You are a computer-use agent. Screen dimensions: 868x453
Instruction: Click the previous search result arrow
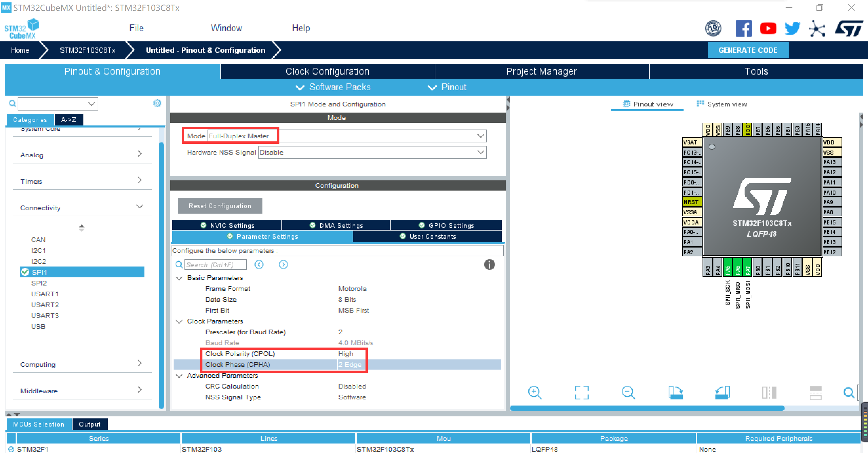[x=259, y=264]
